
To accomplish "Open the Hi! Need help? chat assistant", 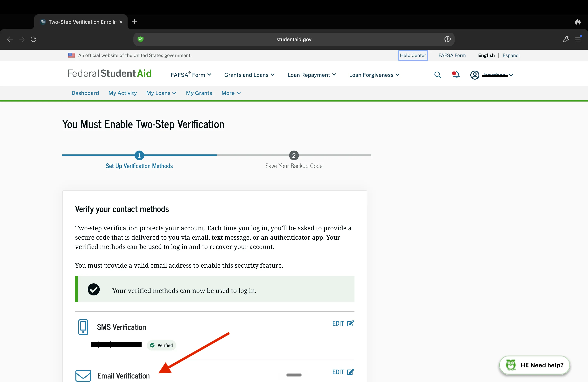I will click(534, 365).
